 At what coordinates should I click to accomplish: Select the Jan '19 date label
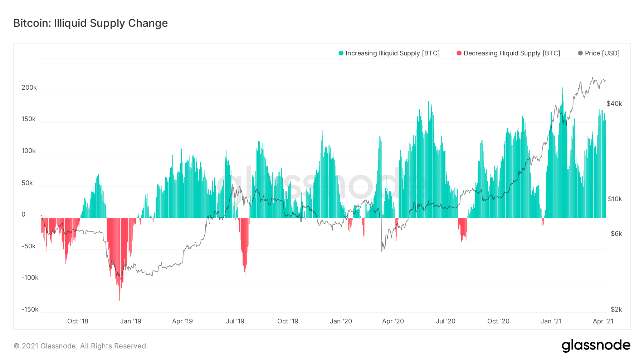point(131,321)
